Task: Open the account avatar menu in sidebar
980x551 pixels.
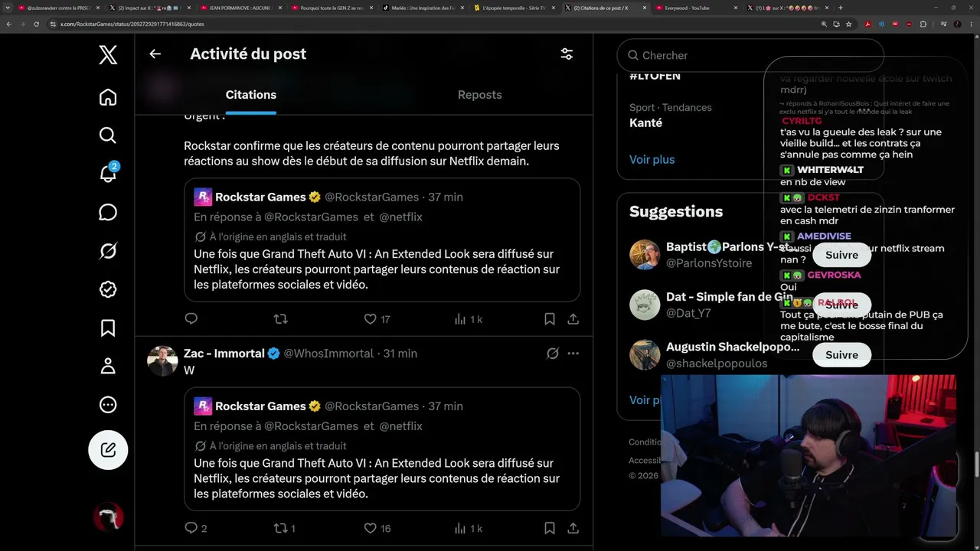Action: point(108,518)
